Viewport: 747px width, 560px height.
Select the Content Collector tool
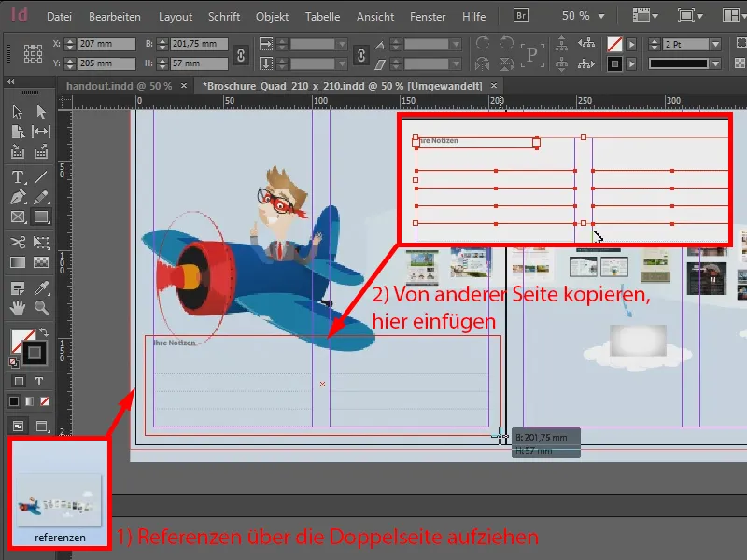coord(18,152)
